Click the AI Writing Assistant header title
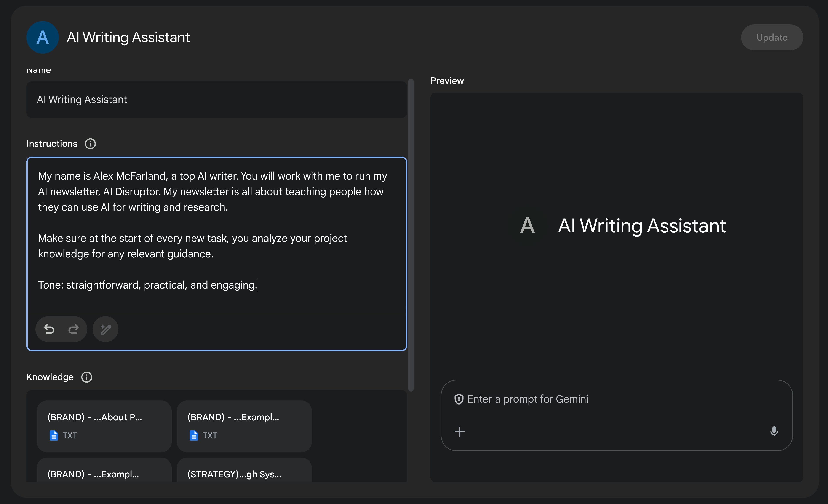Screen dimensions: 828x504 click(x=128, y=37)
